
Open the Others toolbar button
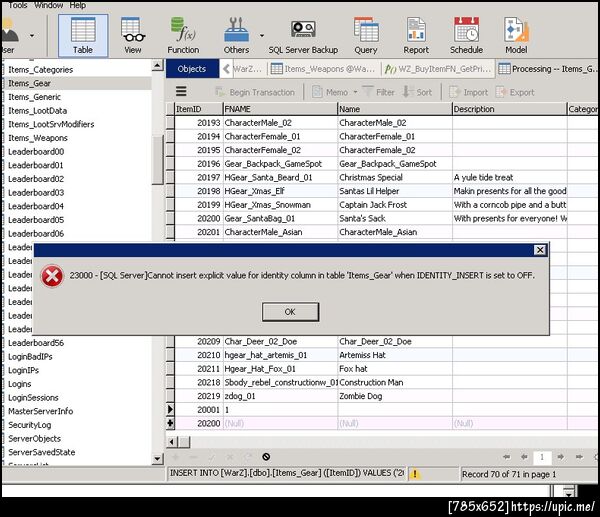(x=236, y=36)
